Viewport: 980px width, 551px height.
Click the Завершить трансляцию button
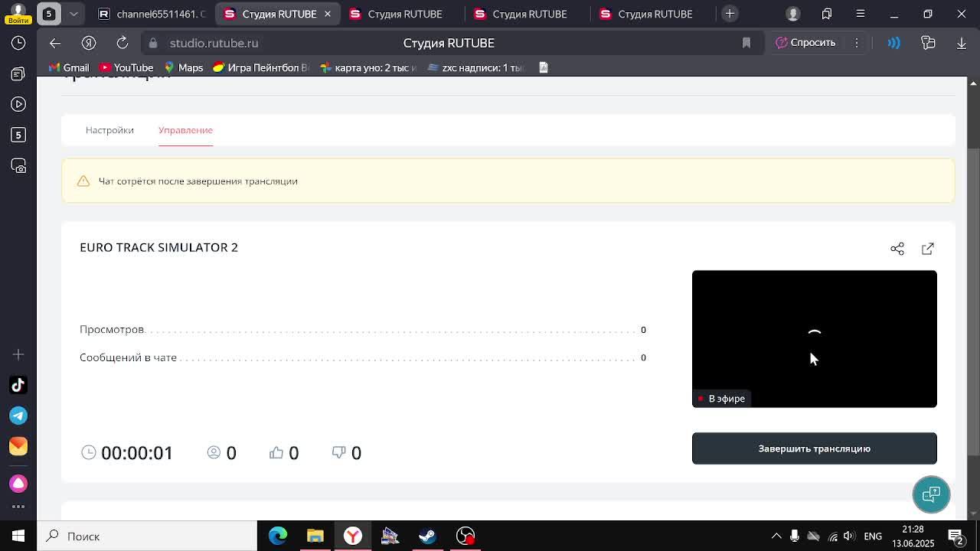coord(815,448)
